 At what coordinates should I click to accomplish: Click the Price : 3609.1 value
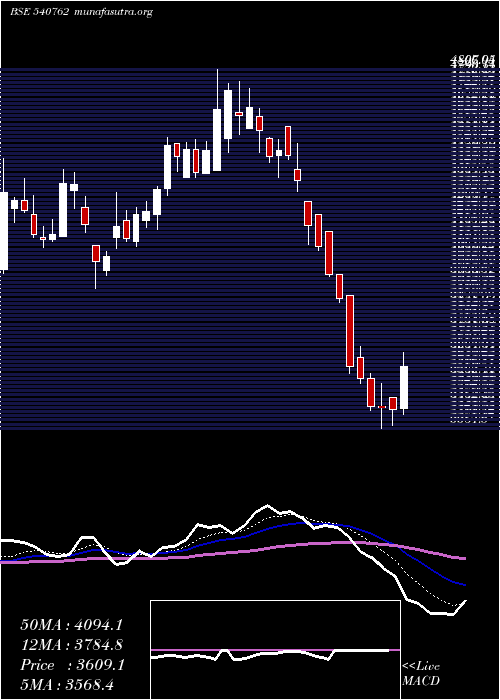(x=72, y=665)
